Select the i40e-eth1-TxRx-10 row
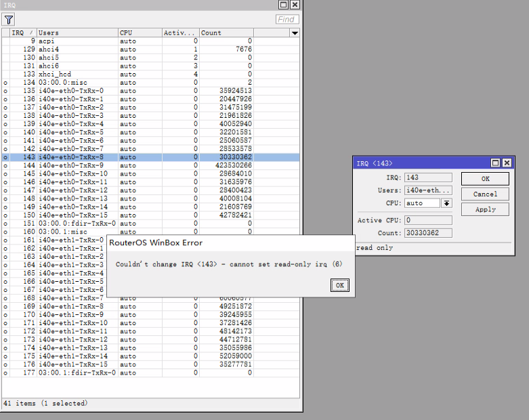Screen dimensions: 529x420 point(150,323)
